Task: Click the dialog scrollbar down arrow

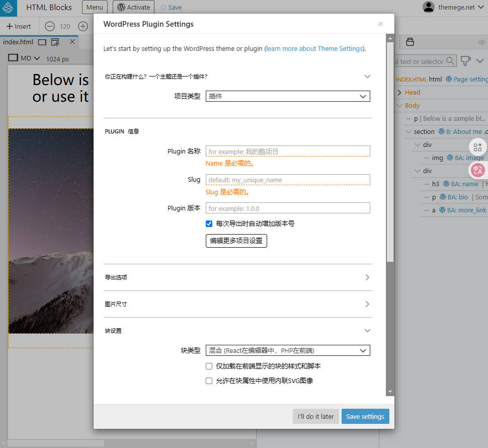Action: (390, 392)
